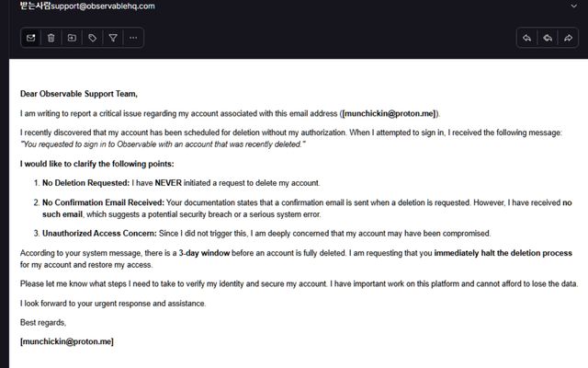Click the italic quoted deletion message
Screen dimensions: 588x368
(x=163, y=144)
